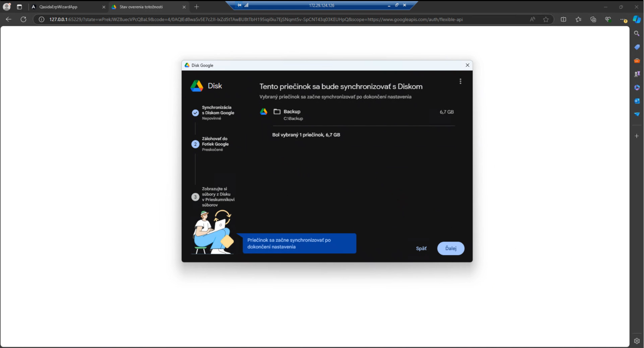The width and height of the screenshot is (644, 348).
Task: Open sidebar Shopping tag icon
Action: point(637,47)
